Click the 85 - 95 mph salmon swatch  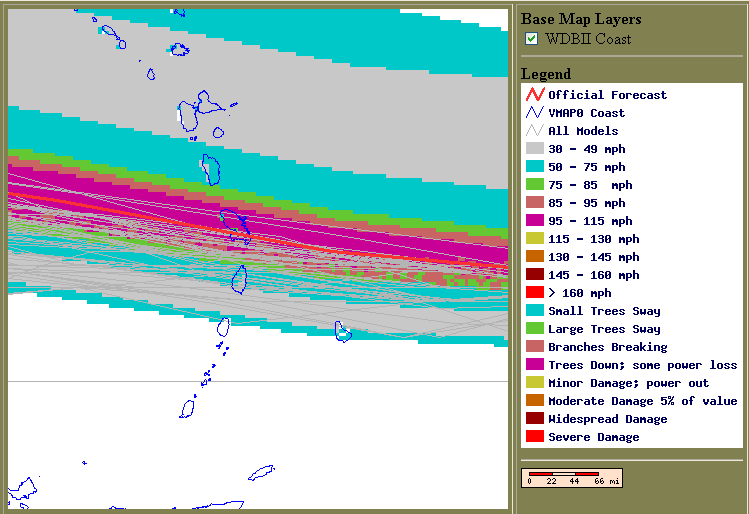[535, 203]
